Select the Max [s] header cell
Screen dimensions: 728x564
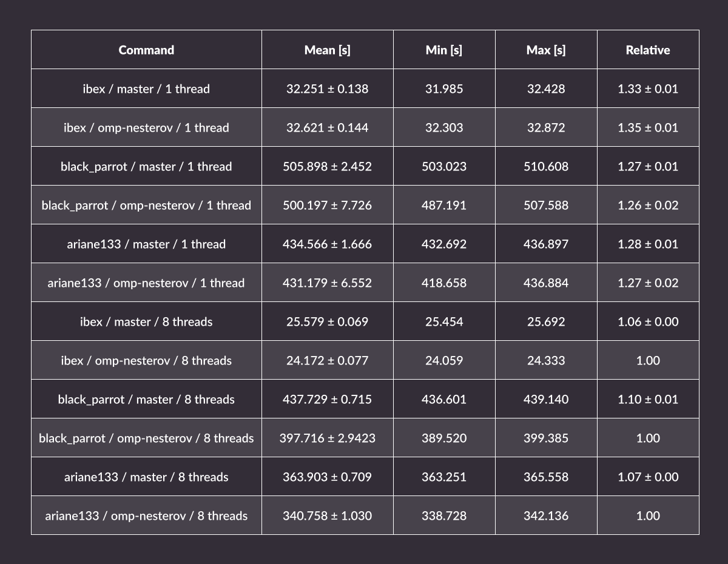tap(546, 50)
